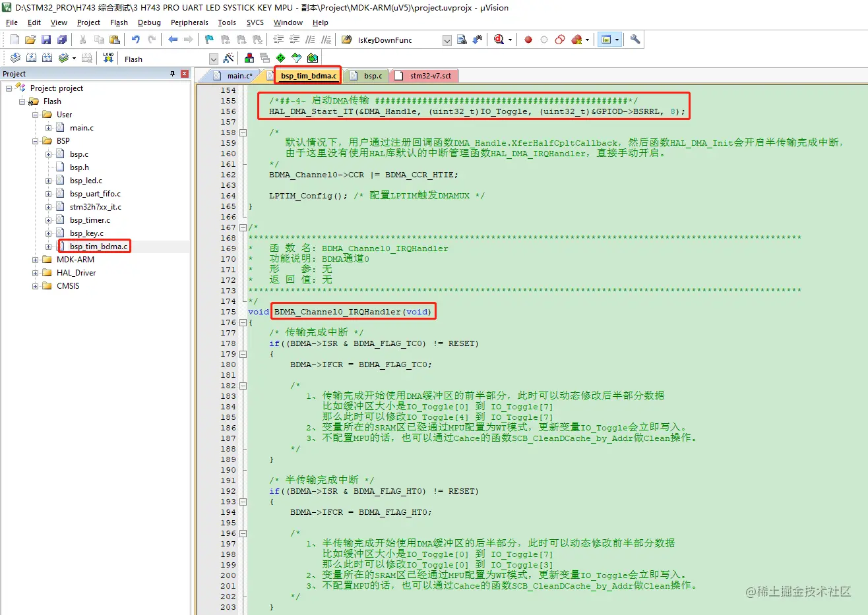Save the current file with the disk icon
Image resolution: width=868 pixels, height=615 pixels.
point(46,40)
